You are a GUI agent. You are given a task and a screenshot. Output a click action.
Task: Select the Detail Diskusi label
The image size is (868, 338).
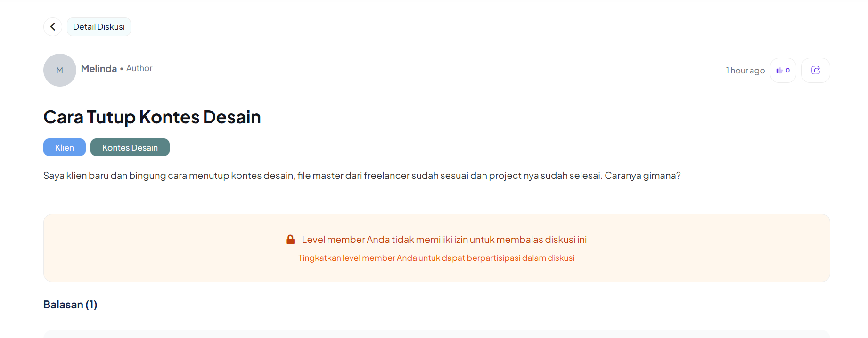click(99, 27)
